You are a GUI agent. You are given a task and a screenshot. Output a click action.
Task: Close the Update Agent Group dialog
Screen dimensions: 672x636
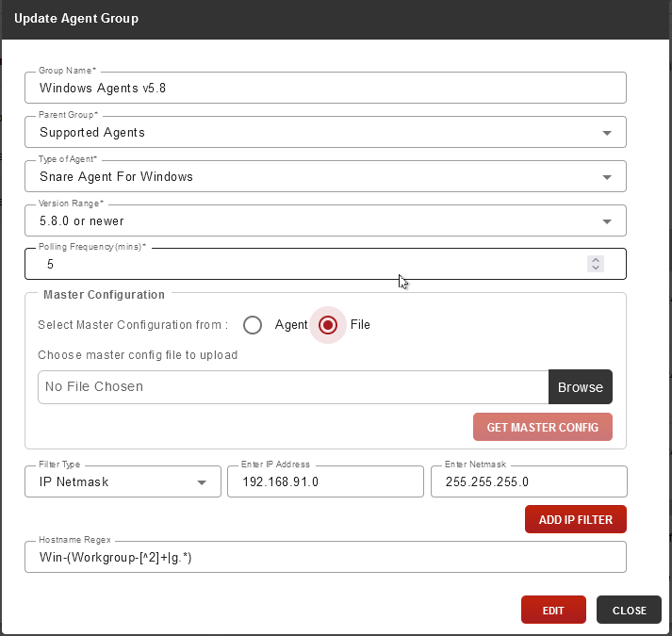click(x=629, y=610)
